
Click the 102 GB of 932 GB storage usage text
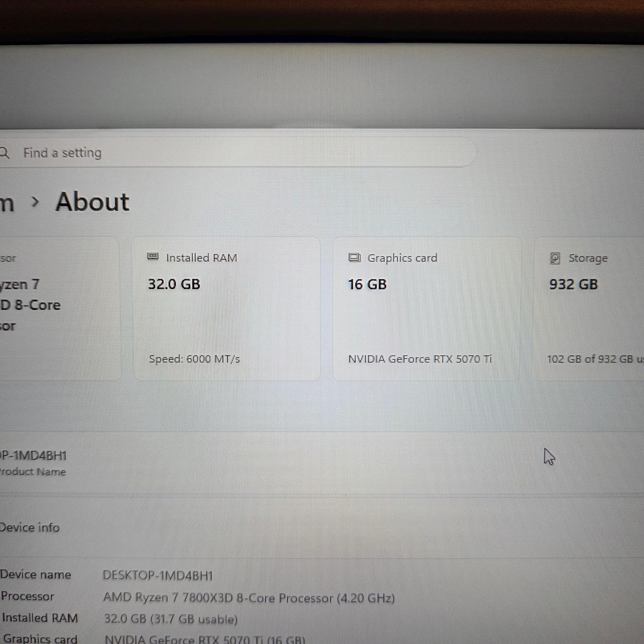click(x=595, y=359)
